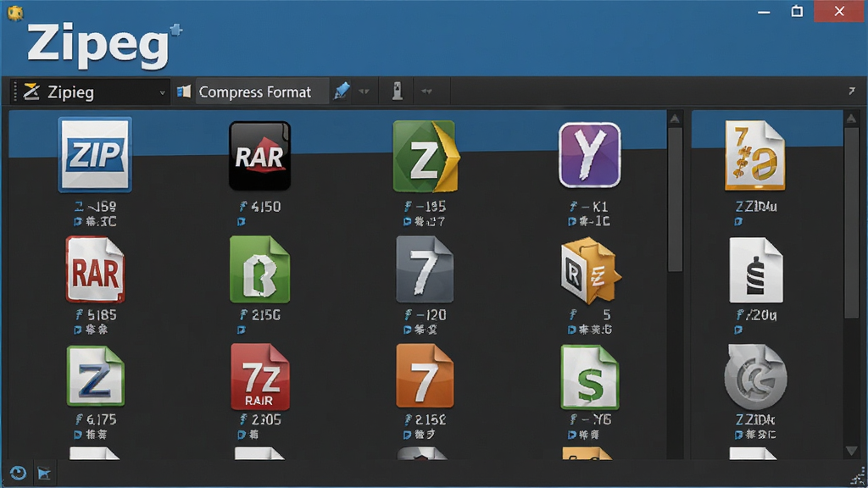Expand the small arrow right of the pen icon

pyautogui.click(x=364, y=91)
